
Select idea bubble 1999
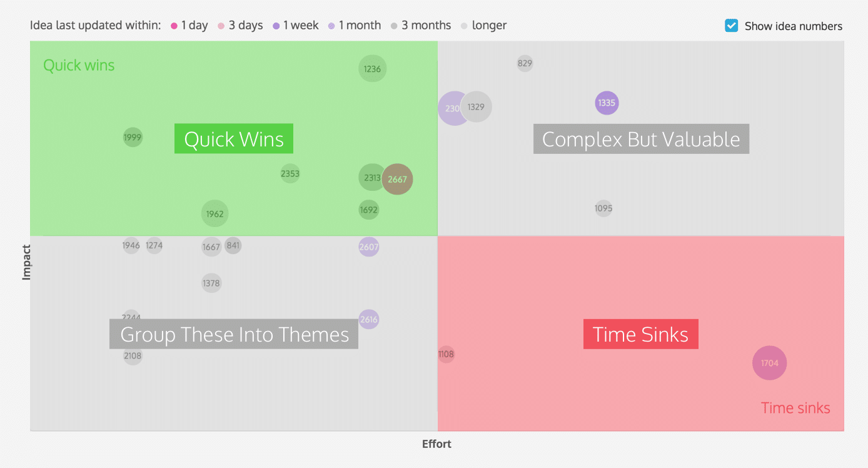pos(133,138)
